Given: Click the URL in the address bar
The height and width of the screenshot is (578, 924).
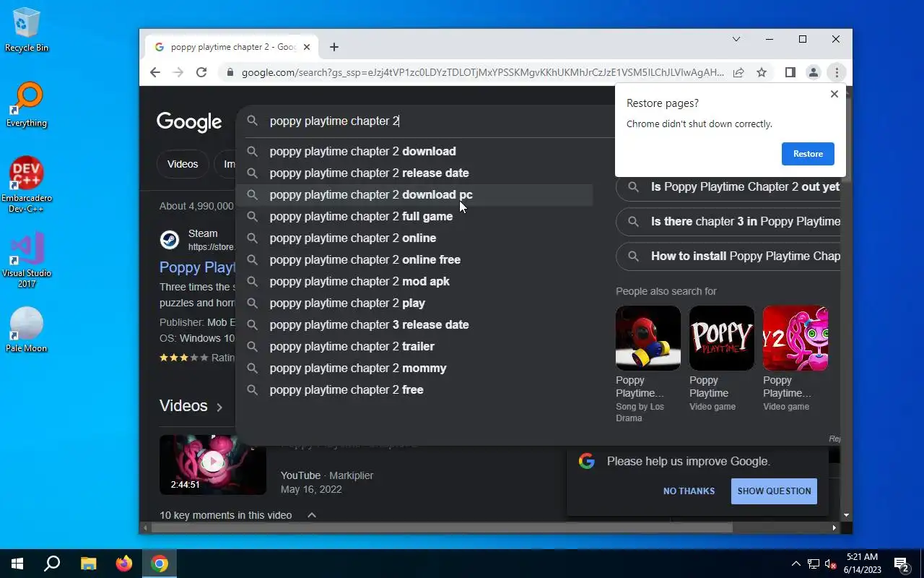Looking at the screenshot, I should pos(482,72).
